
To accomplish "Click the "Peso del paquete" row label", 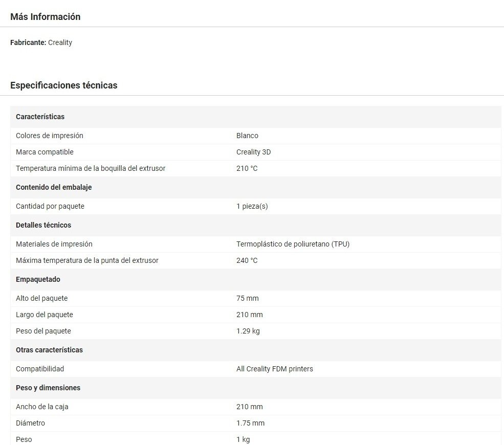I will (43, 331).
